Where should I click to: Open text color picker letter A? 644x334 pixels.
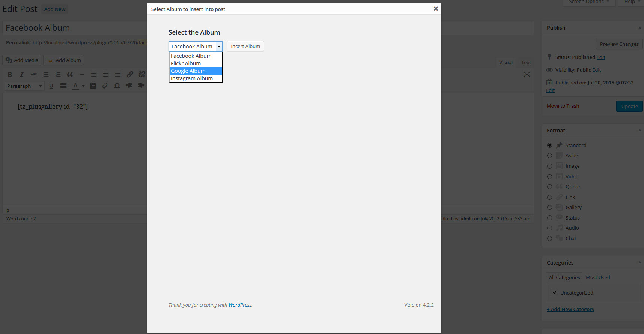pyautogui.click(x=75, y=86)
